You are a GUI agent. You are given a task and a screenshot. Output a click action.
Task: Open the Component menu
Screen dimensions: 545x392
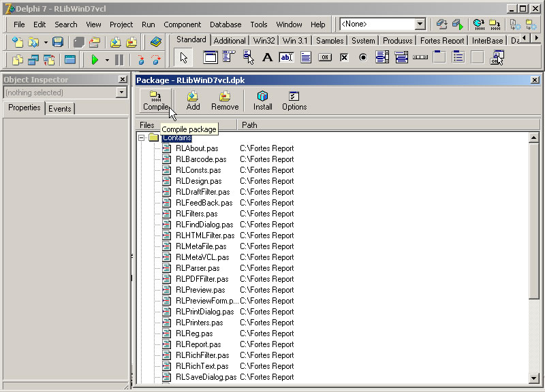click(x=182, y=24)
